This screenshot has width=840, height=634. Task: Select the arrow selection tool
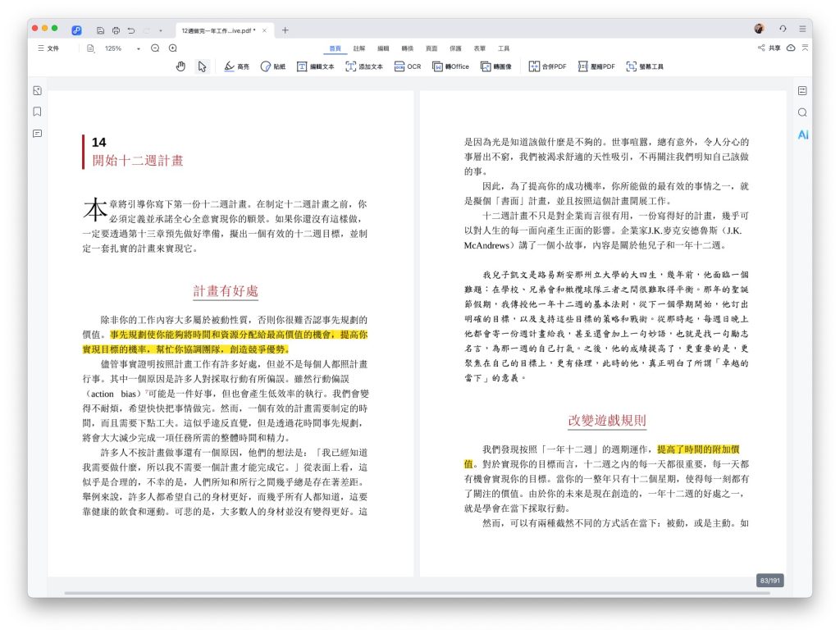[202, 66]
